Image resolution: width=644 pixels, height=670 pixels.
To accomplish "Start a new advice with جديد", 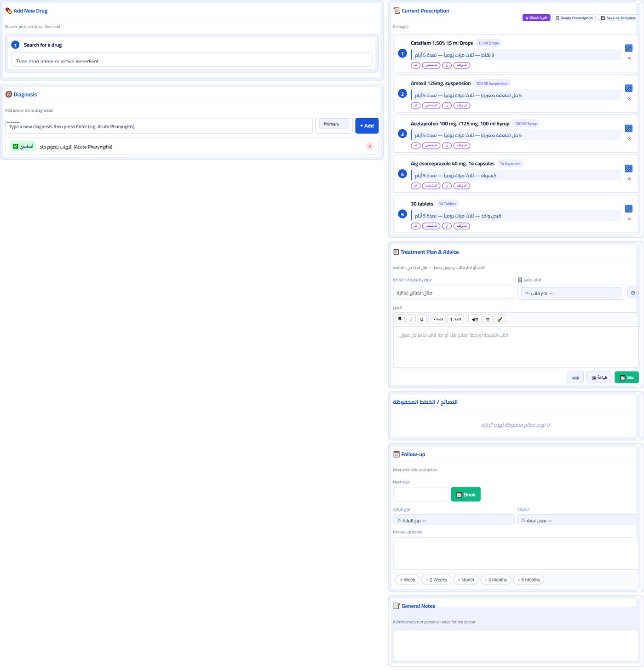I will point(575,378).
